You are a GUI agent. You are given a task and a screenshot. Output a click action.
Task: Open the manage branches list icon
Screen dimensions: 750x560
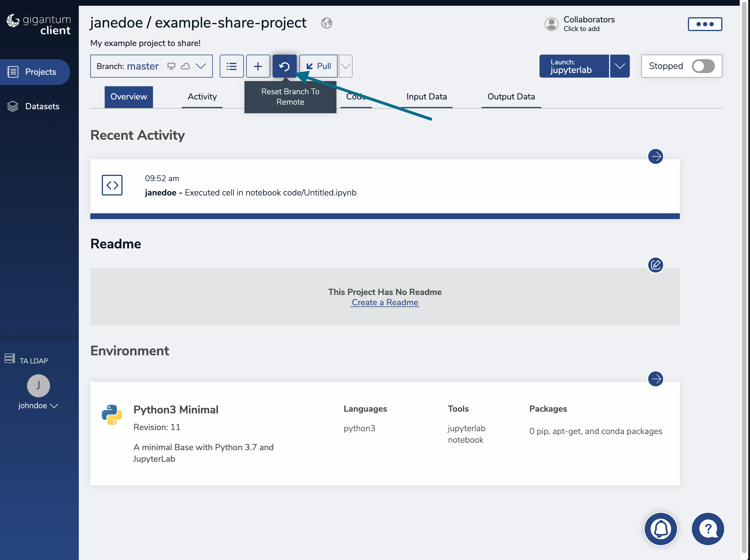click(x=231, y=66)
